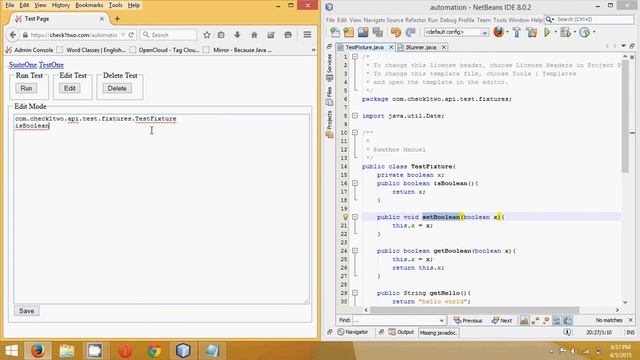Open File Explorer from Windows taskbar
The width and height of the screenshot is (640, 360).
click(x=67, y=350)
